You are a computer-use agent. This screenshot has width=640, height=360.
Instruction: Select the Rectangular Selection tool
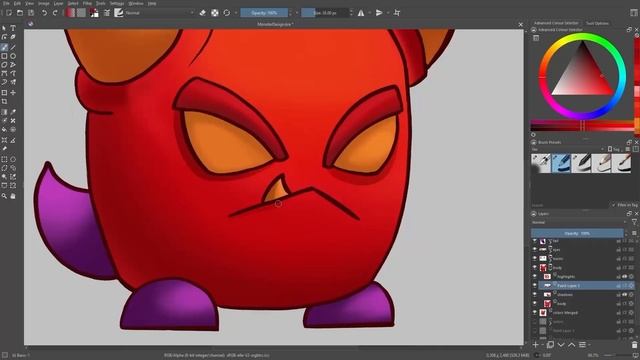(x=4, y=159)
